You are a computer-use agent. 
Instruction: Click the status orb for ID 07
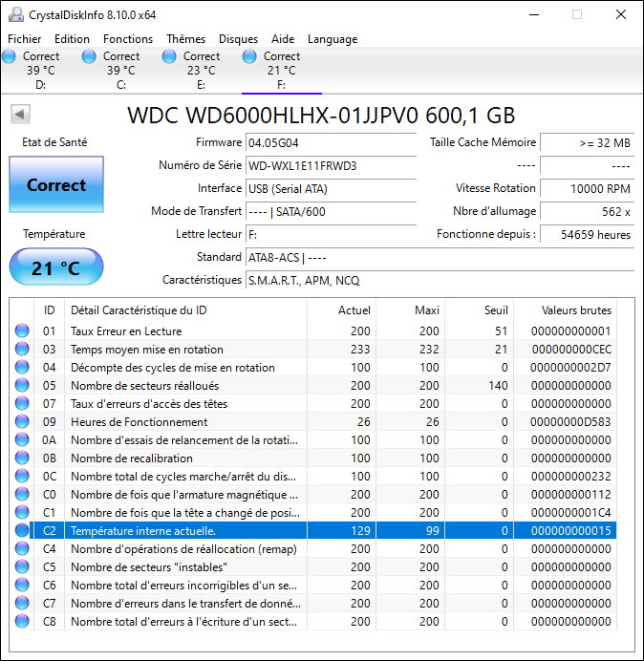pos(22,403)
